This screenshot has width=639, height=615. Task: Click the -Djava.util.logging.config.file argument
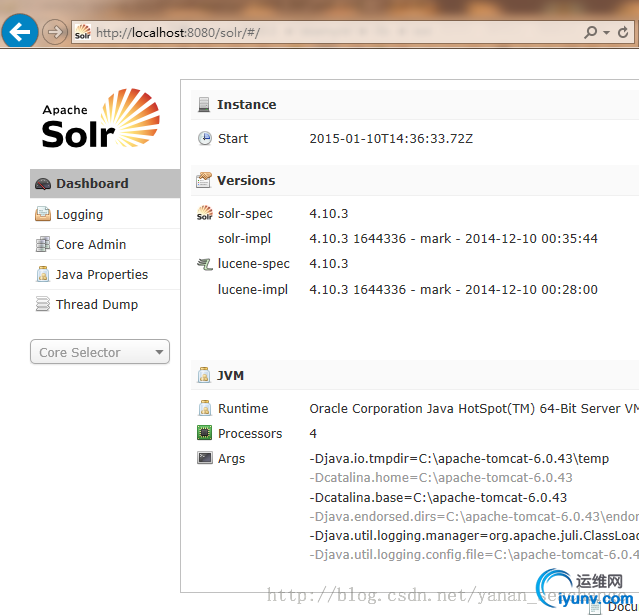(474, 554)
